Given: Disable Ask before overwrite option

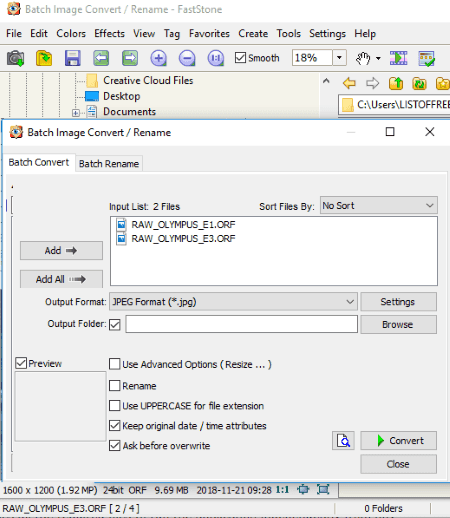Looking at the screenshot, I should pyautogui.click(x=115, y=445).
